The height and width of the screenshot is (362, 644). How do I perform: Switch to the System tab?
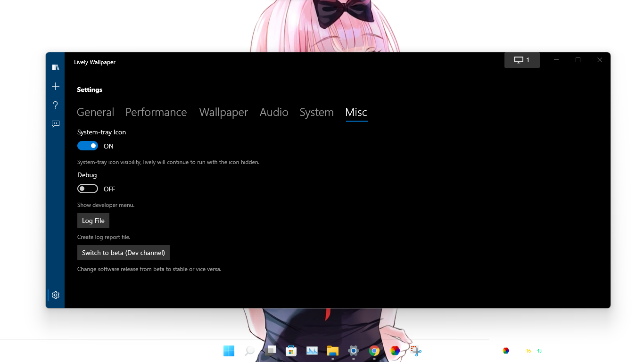pos(316,112)
